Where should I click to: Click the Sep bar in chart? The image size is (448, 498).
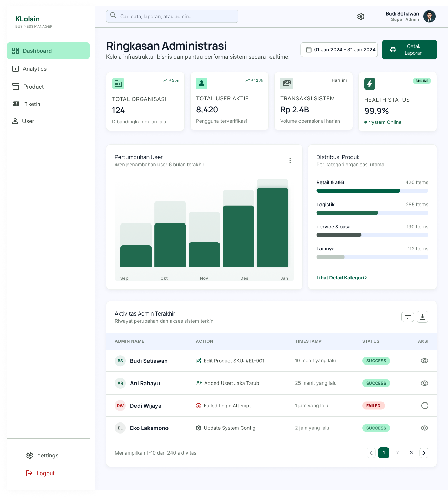pyautogui.click(x=136, y=256)
